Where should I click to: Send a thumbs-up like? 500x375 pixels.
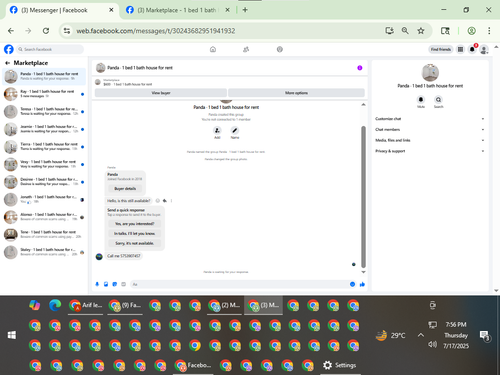362,284
